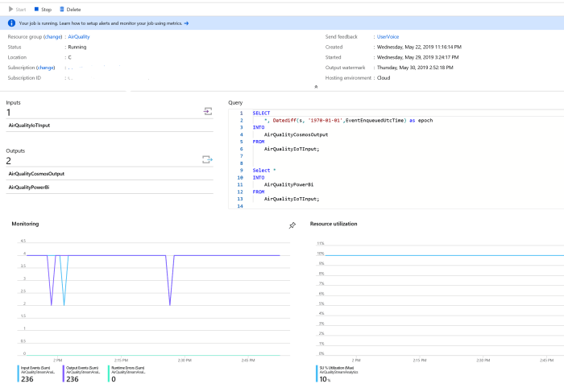Open the UserVoice feedback link
This screenshot has height=392, width=564.
pyautogui.click(x=387, y=37)
